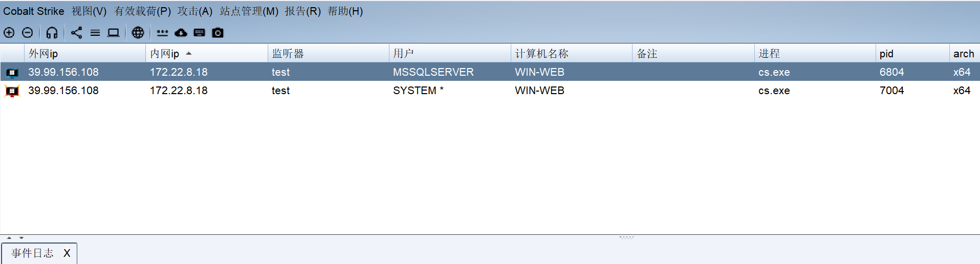Open listeners with the headphones icon
This screenshot has width=980, height=264.
(x=52, y=33)
